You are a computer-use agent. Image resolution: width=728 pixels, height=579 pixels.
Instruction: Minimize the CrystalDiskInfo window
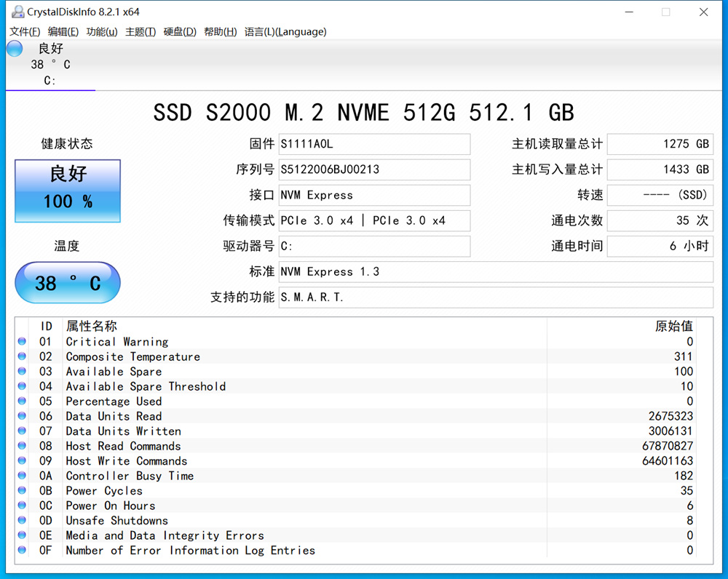[629, 12]
